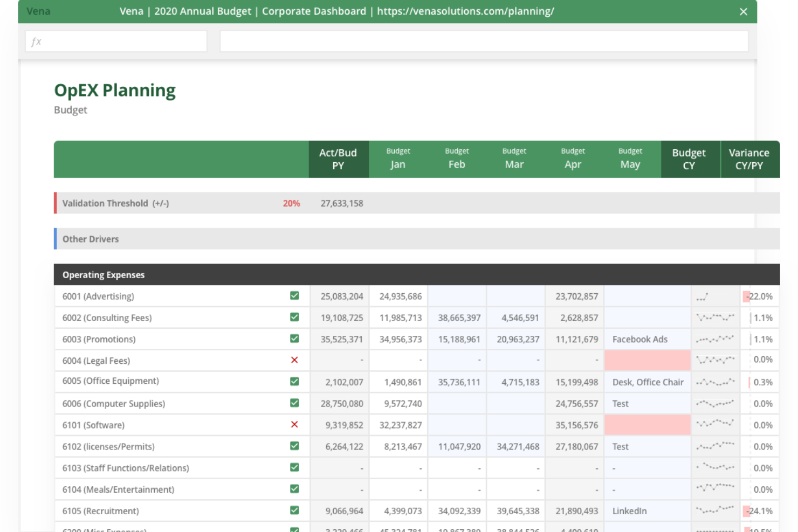Select the 6105 (Recruitment) row label
The height and width of the screenshot is (532, 798).
[x=100, y=511]
